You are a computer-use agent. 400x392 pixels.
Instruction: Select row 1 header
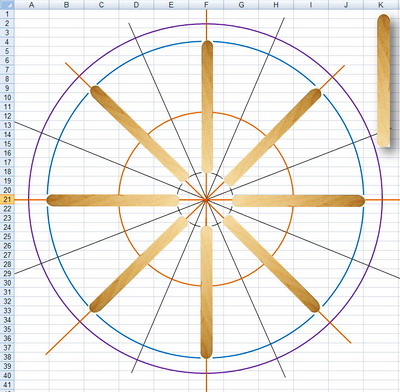[7, 14]
